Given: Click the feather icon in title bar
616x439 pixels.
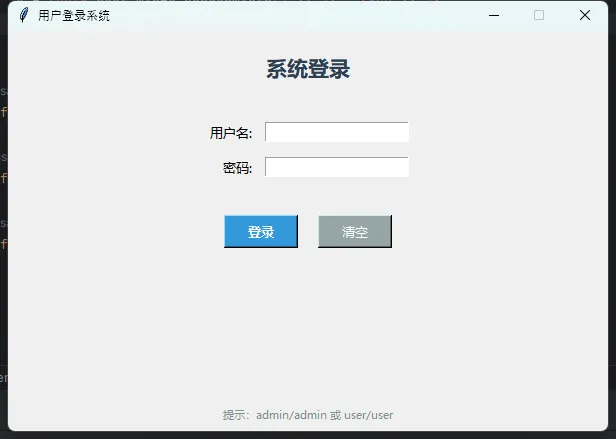Looking at the screenshot, I should (24, 15).
